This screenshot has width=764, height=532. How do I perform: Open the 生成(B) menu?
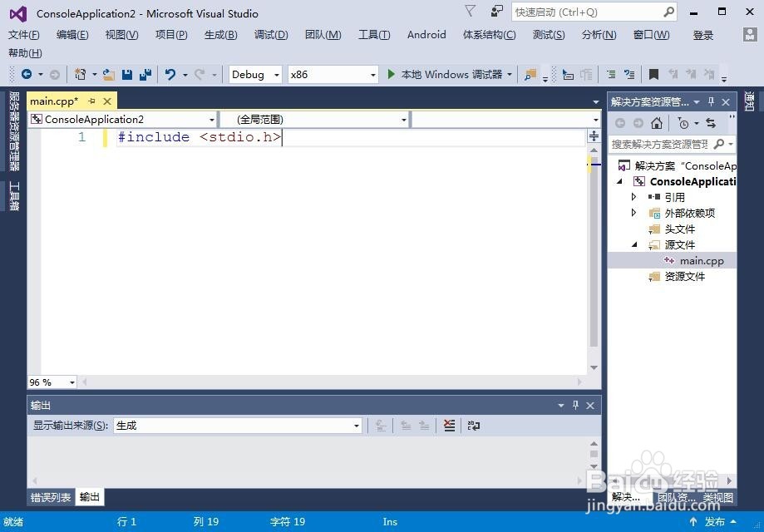[x=221, y=35]
